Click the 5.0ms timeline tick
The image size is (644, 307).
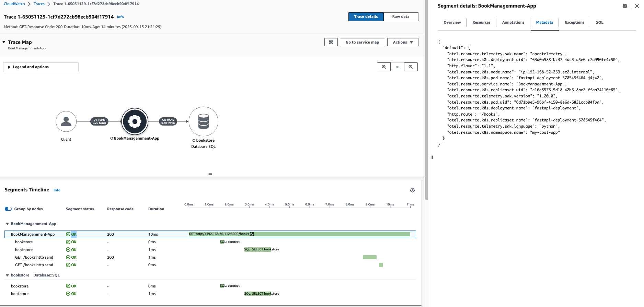click(x=289, y=204)
